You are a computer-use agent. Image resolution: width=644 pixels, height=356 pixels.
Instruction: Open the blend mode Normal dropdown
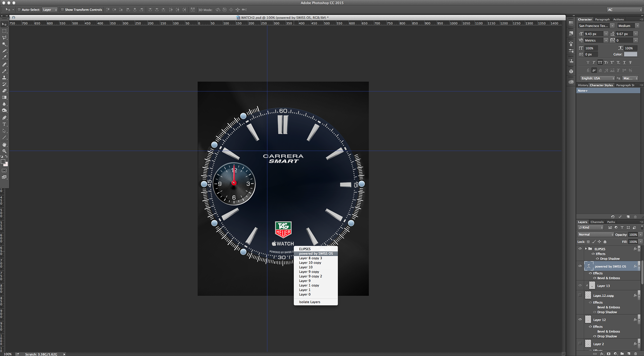pos(596,235)
